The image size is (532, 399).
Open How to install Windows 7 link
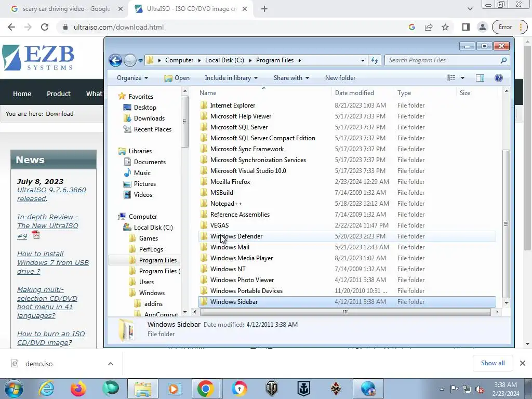click(53, 262)
